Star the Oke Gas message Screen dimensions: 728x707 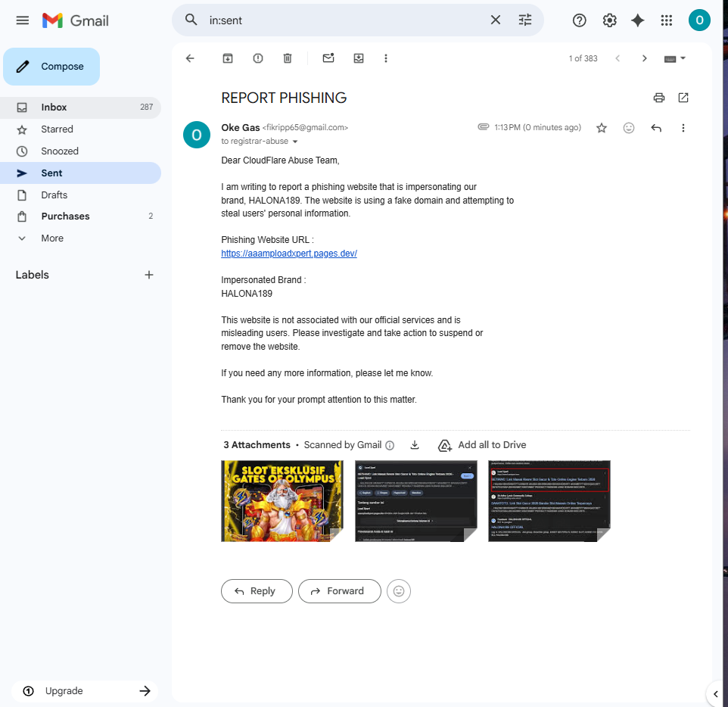[x=602, y=128]
